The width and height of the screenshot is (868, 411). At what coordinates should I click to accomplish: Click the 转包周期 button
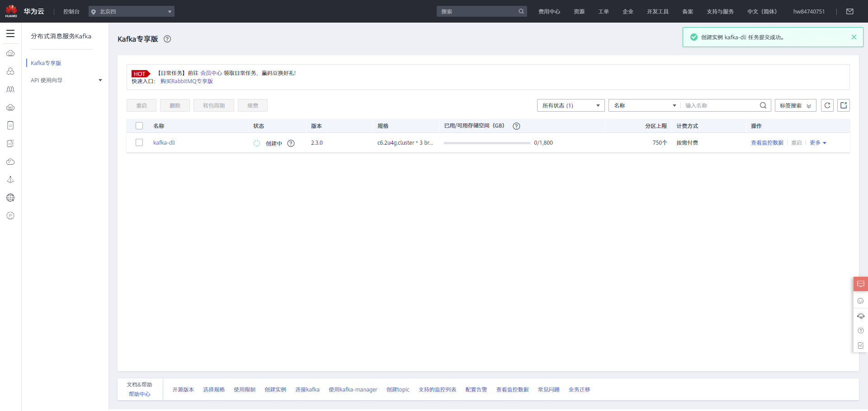click(214, 105)
